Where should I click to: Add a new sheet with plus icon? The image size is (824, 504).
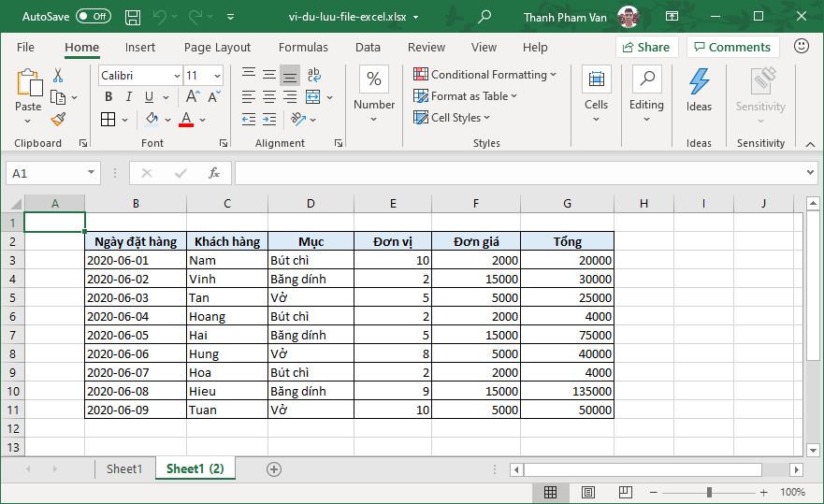tap(274, 469)
